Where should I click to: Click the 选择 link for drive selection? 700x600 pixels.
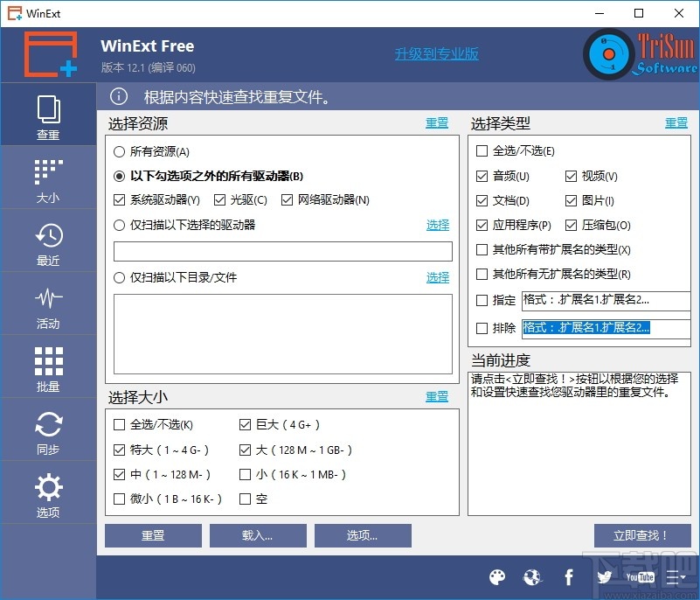pos(437,225)
